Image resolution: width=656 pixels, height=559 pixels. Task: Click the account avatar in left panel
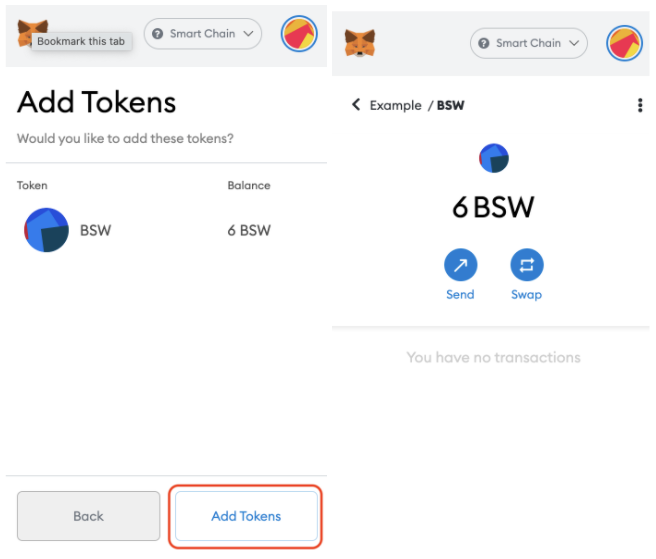(x=299, y=34)
